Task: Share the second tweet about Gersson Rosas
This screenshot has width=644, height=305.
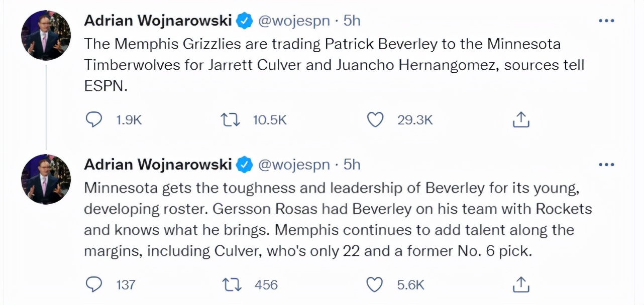Action: click(521, 284)
